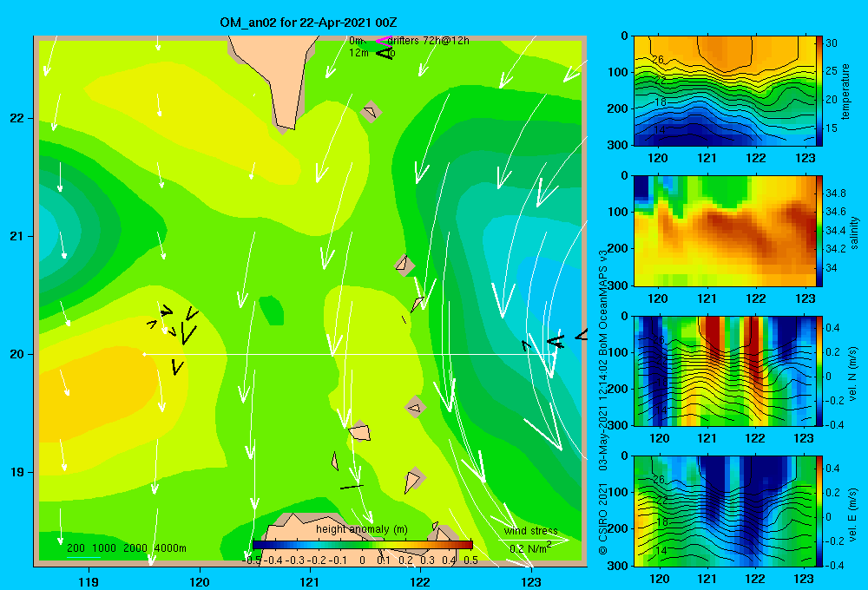Click the height anomaly colorbar on main map
The width and height of the screenshot is (868, 590).
pyautogui.click(x=363, y=545)
